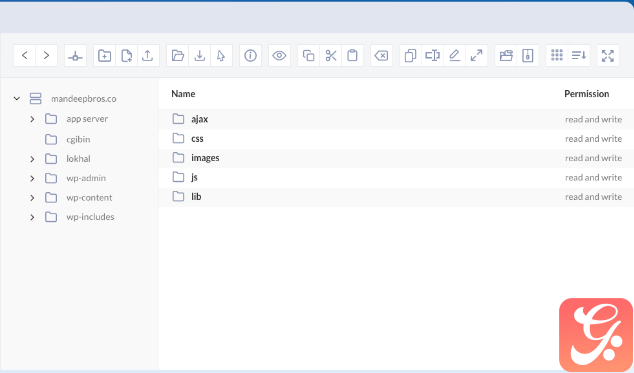
Task: Collapse the mandeepbros.co root tree
Action: tap(17, 98)
